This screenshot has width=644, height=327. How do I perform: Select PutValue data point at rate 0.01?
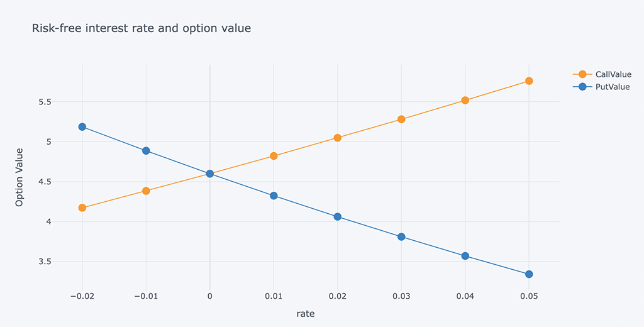click(274, 196)
